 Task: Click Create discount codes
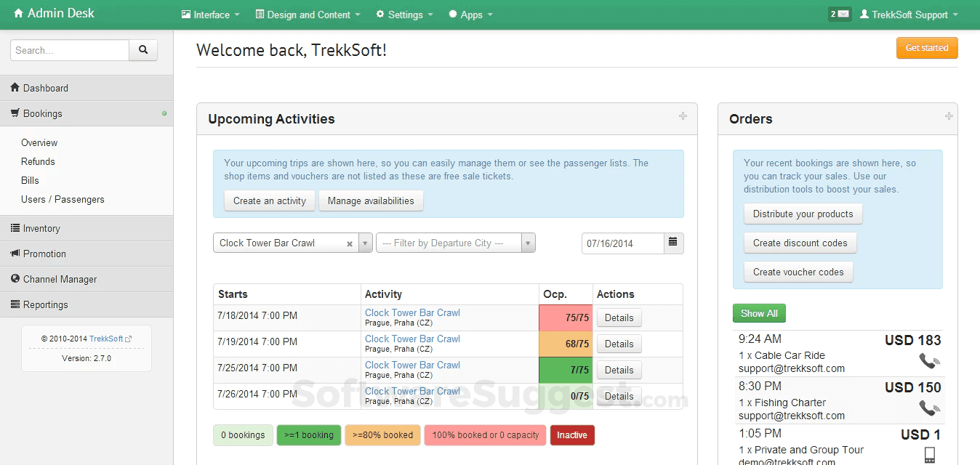pos(800,243)
